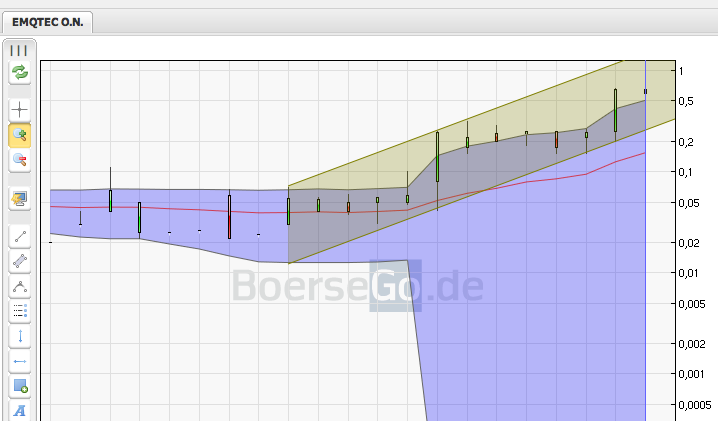Select the text annotation 'A' tool

pos(20,410)
